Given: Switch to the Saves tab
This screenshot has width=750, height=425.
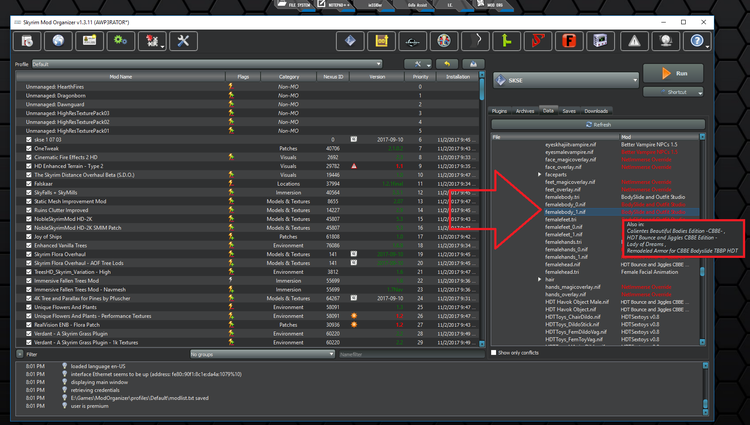Looking at the screenshot, I should tap(569, 111).
